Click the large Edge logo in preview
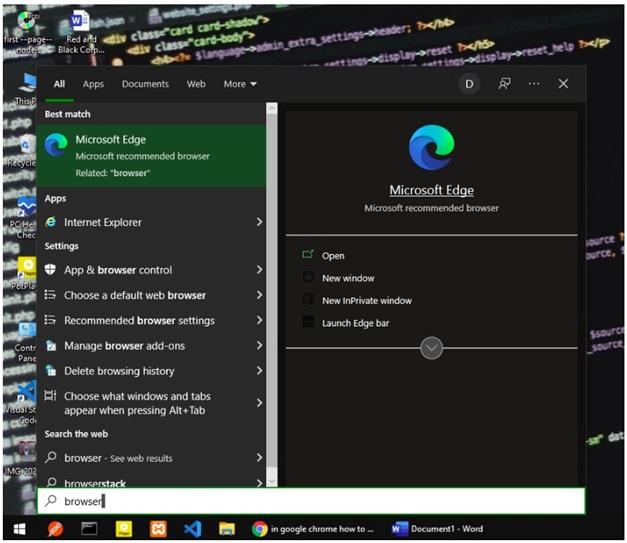627x543 pixels. click(431, 148)
